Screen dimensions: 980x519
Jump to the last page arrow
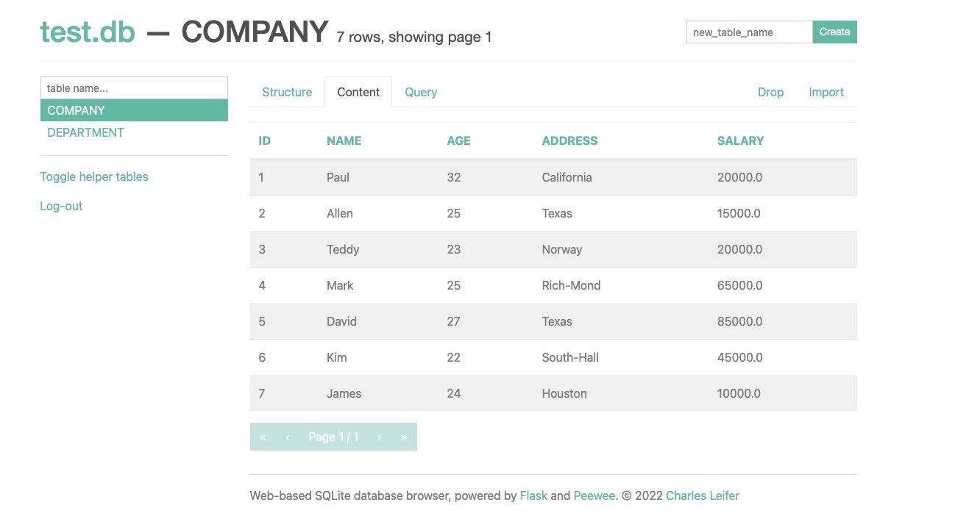pos(404,437)
